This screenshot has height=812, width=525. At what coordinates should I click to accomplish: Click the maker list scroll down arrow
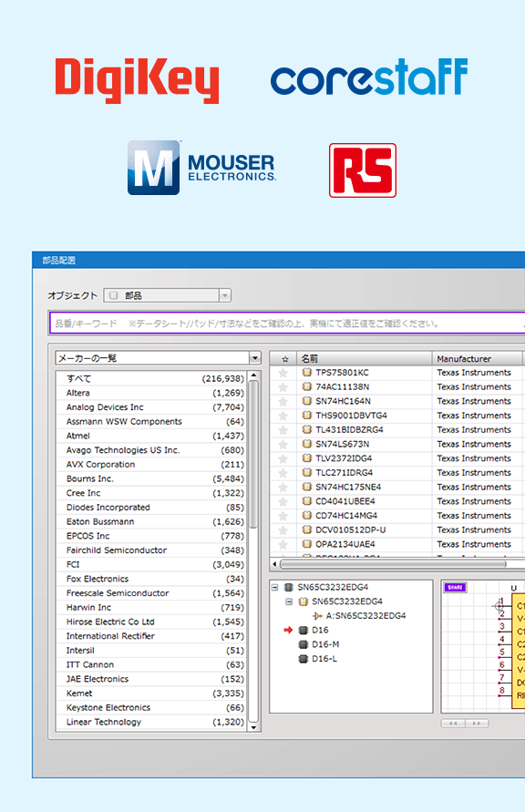[253, 727]
